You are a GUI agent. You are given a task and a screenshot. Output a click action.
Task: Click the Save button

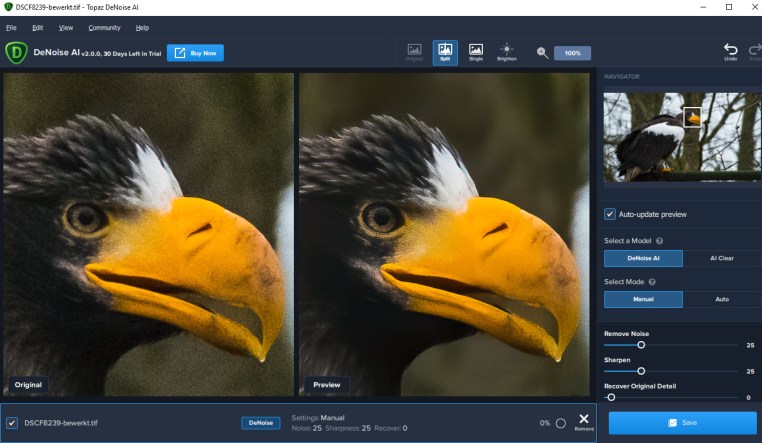click(681, 423)
